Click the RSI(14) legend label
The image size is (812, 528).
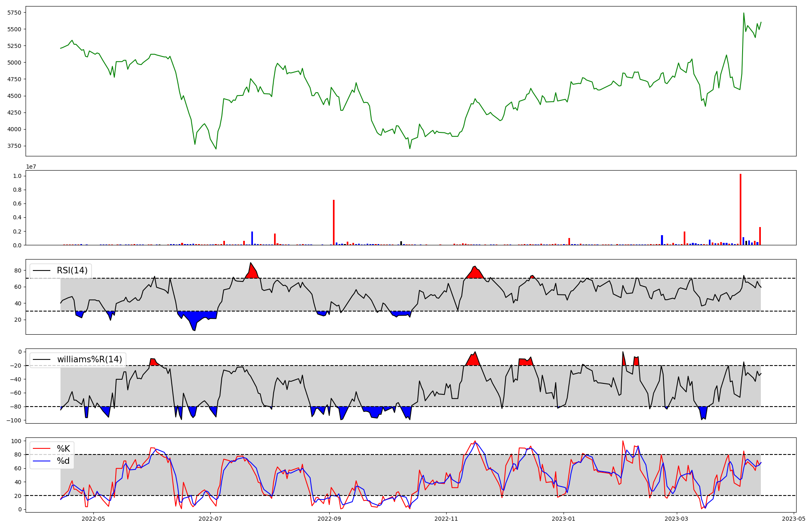click(x=72, y=270)
